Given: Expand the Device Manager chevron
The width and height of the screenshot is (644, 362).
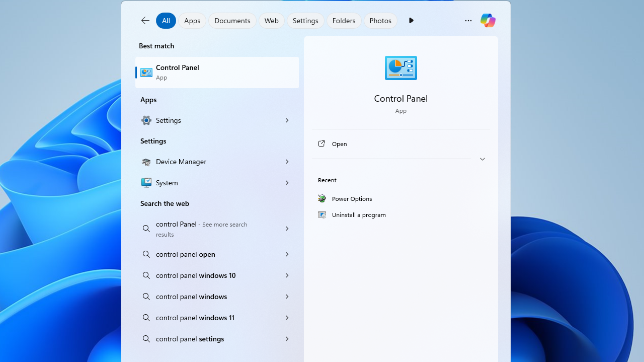Looking at the screenshot, I should coord(287,162).
